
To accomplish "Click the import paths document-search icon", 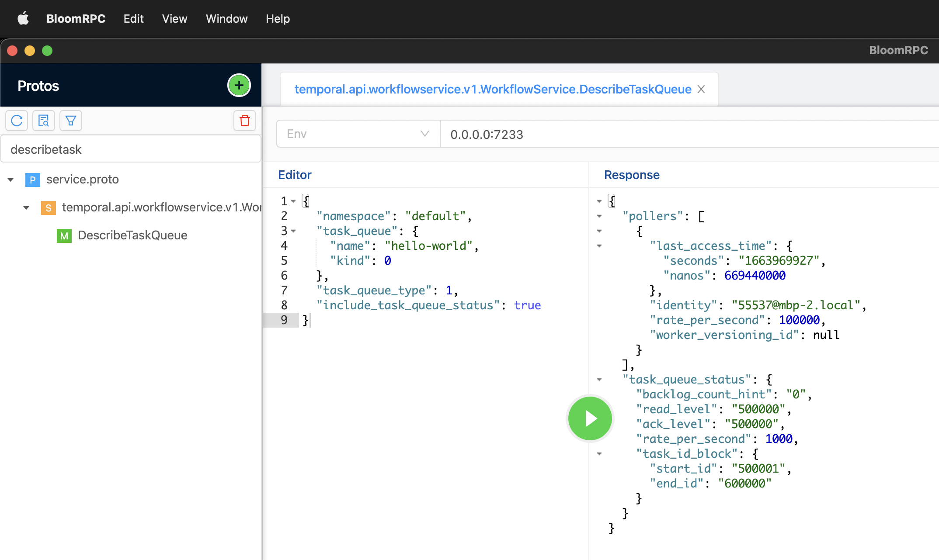I will tap(44, 121).
